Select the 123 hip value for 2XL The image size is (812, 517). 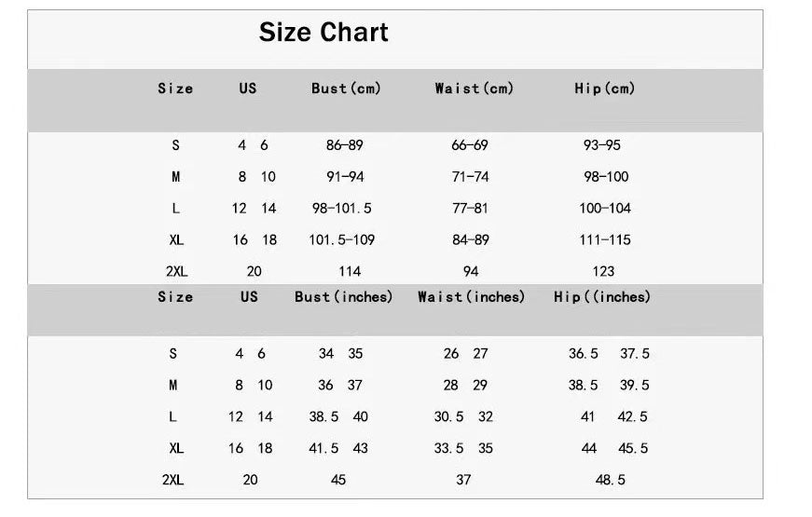point(603,272)
